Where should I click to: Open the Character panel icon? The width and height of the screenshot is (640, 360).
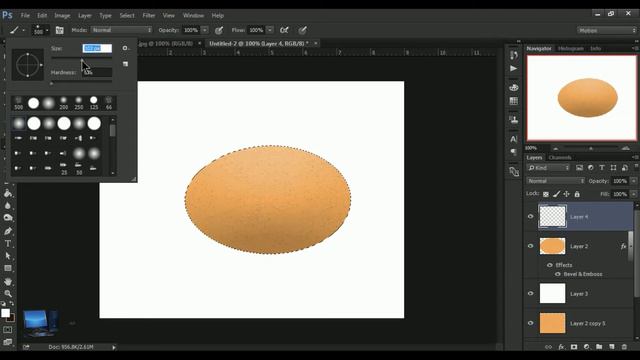(514, 139)
